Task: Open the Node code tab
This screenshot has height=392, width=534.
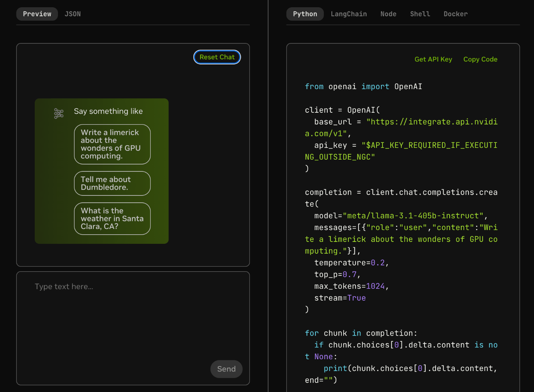Action: click(388, 14)
